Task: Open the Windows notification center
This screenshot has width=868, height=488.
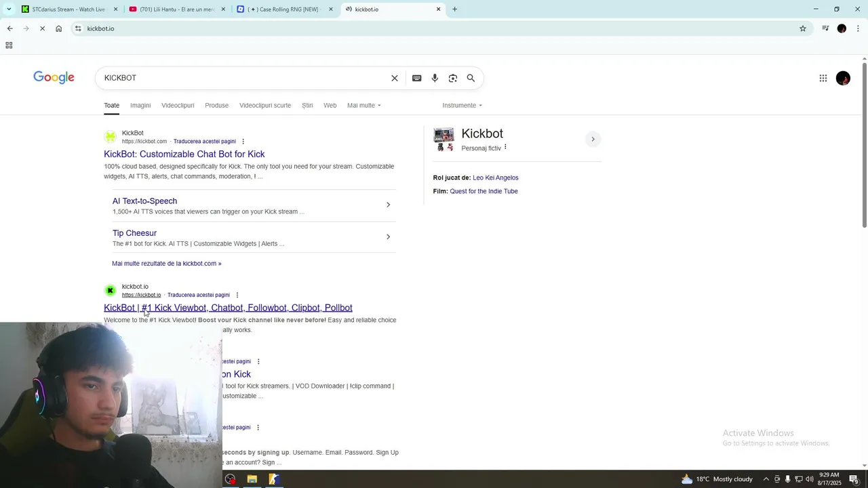Action: point(854,479)
